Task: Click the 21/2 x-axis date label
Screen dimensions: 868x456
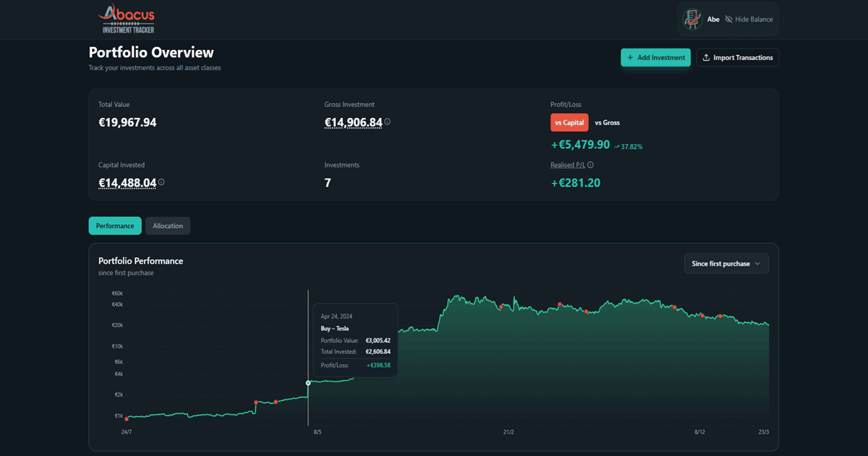Action: click(x=509, y=432)
